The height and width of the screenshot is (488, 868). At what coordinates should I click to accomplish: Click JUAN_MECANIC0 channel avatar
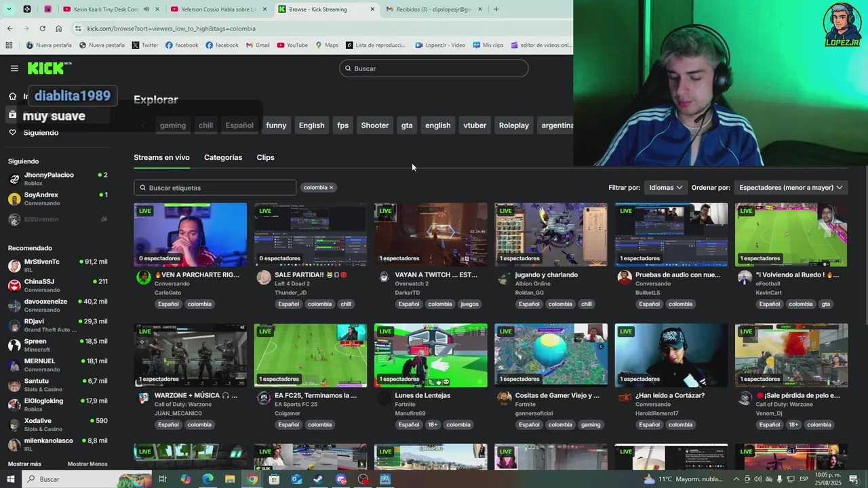tap(143, 398)
